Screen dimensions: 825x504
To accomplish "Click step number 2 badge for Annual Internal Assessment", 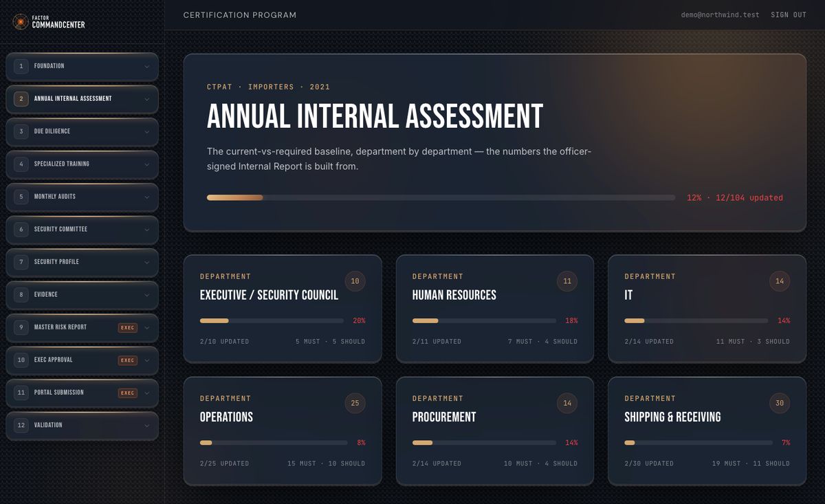I will click(21, 99).
